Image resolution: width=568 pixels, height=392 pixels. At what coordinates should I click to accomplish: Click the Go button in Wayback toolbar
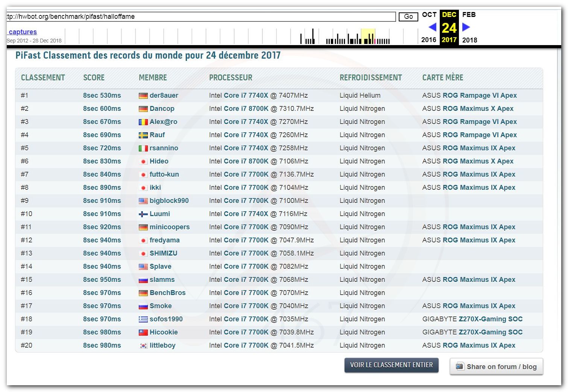tap(409, 17)
